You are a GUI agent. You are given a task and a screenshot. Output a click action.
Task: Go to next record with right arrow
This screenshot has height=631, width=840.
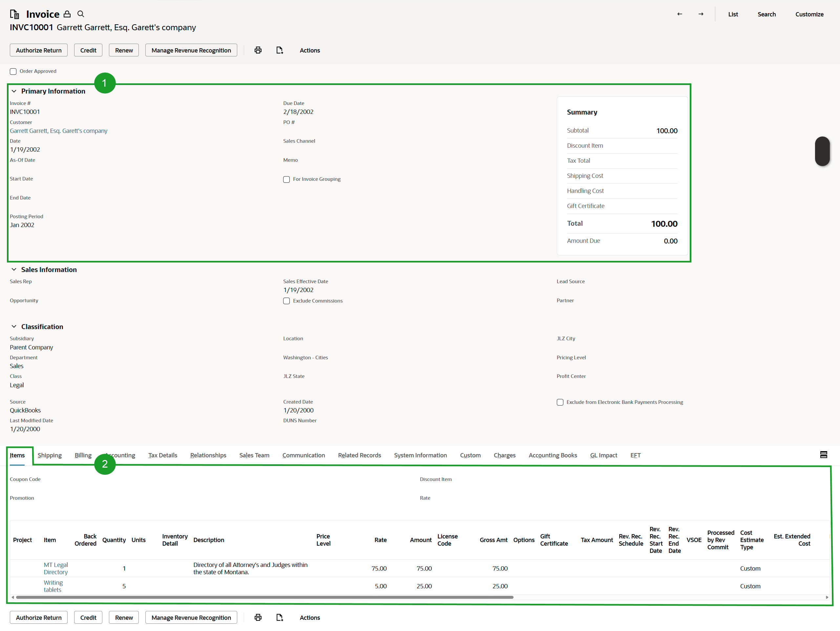(701, 14)
